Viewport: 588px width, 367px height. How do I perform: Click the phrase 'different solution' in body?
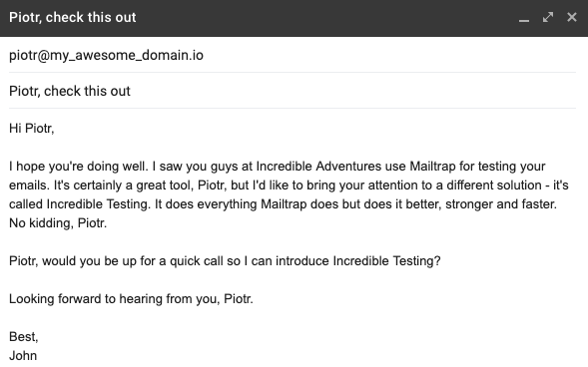point(494,185)
